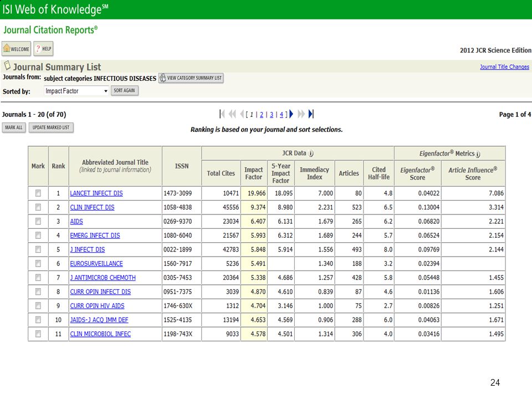
Task: Go to previous page single-left arrow
Action: (x=242, y=114)
